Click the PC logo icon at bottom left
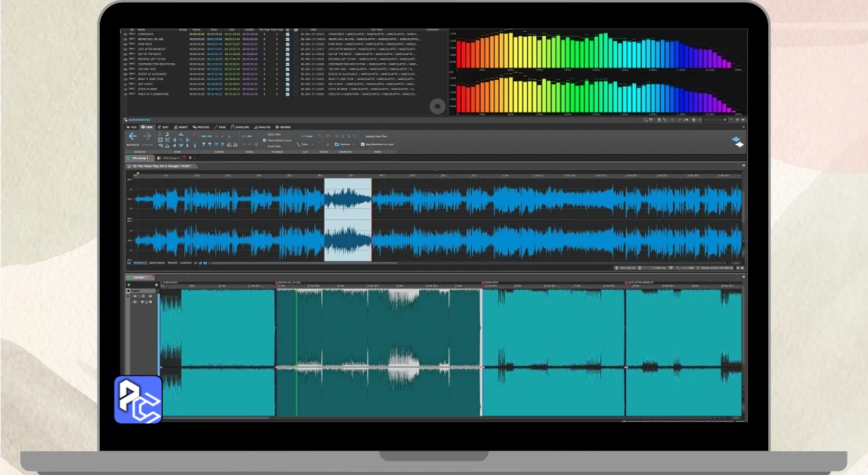Screen dimensions: 868x475 138,400
